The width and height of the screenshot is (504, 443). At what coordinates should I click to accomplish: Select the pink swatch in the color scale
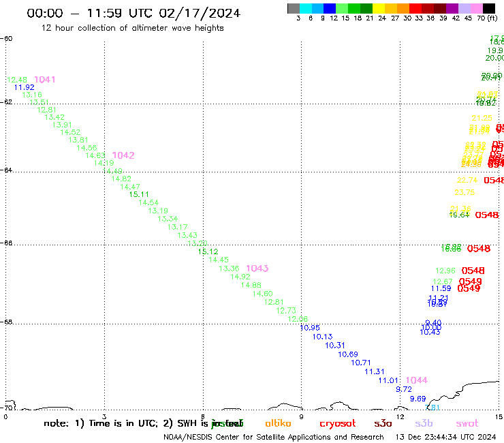[x=476, y=8]
